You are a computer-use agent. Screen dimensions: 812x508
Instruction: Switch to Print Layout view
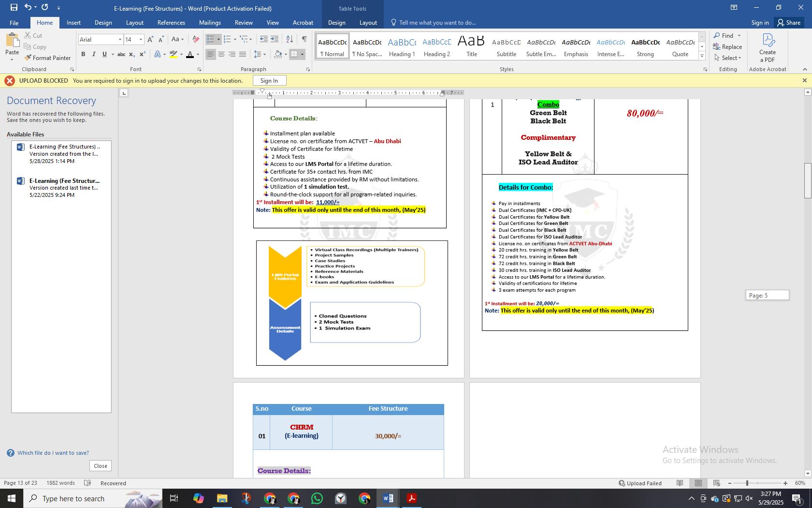point(698,483)
